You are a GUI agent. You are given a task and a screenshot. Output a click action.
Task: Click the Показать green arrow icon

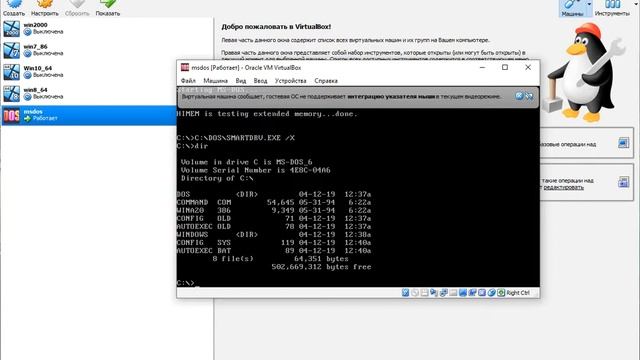108,5
